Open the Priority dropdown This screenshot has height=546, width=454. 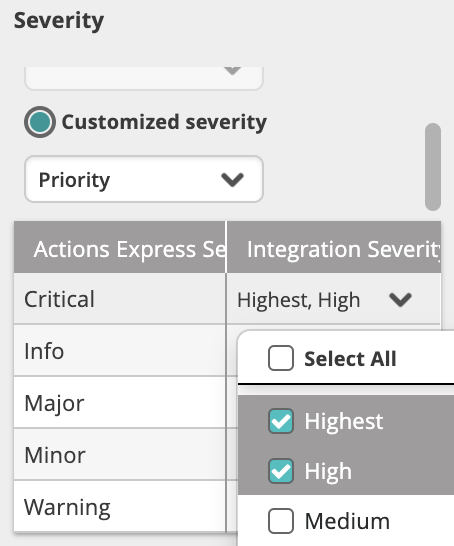click(144, 179)
